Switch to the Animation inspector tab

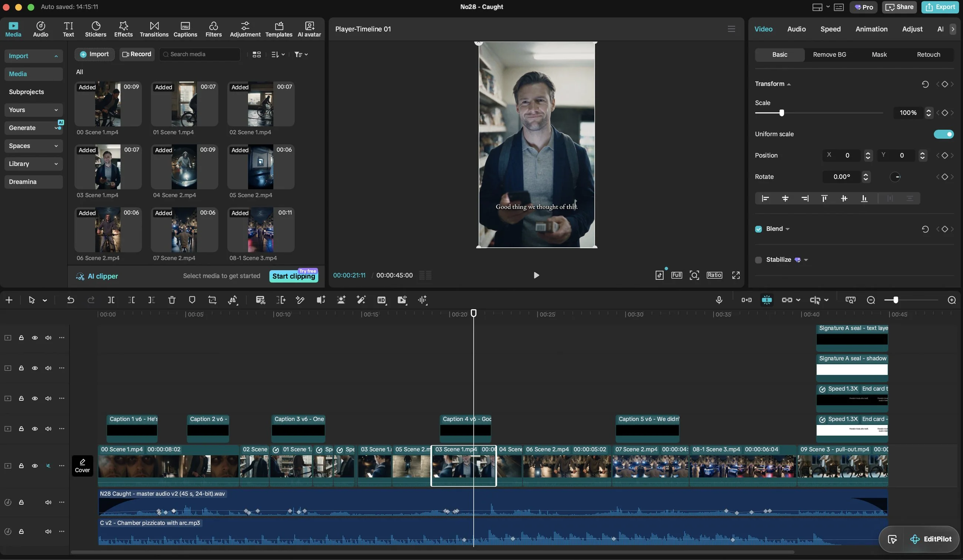coord(871,29)
